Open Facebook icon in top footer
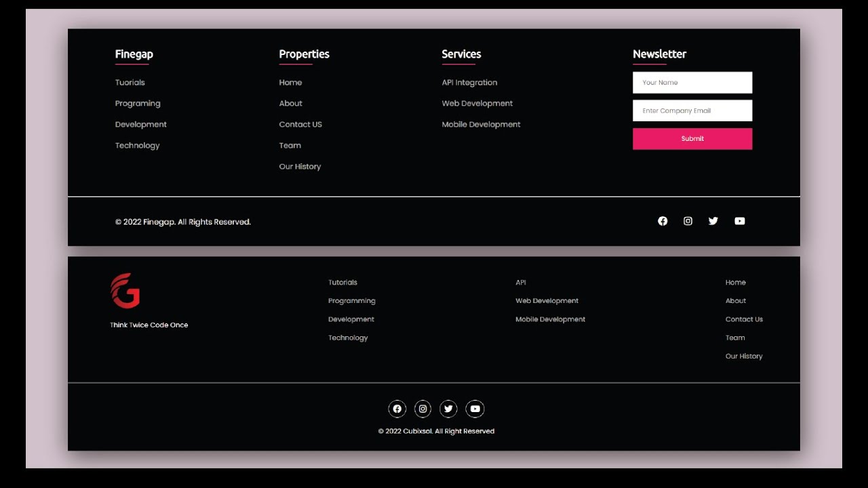 663,221
